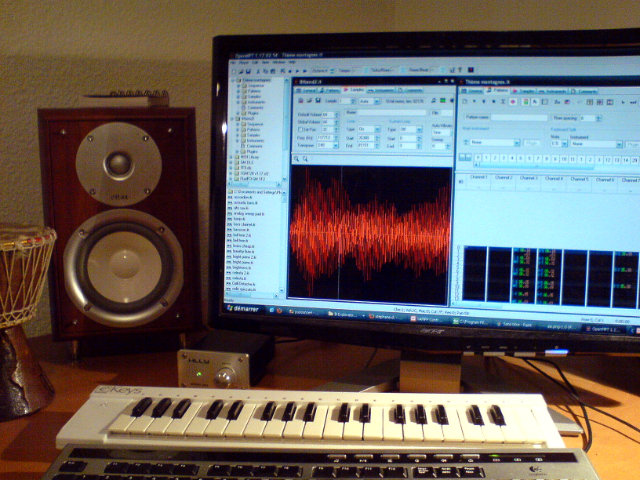The width and height of the screenshot is (640, 480).
Task: Click the Octave stepper in main toolbar
Action: pos(332,71)
